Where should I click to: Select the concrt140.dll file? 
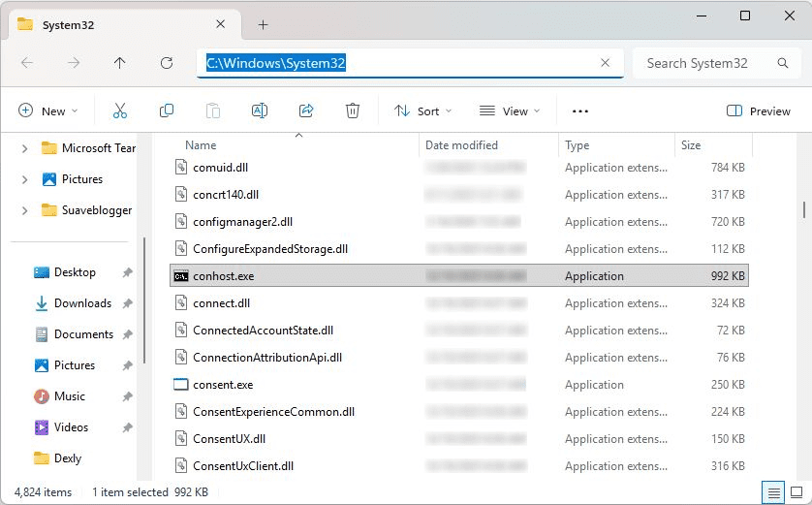[x=459, y=195]
